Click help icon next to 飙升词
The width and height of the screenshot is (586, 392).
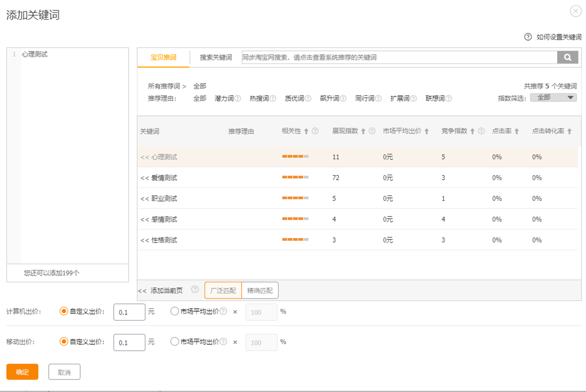(x=343, y=98)
